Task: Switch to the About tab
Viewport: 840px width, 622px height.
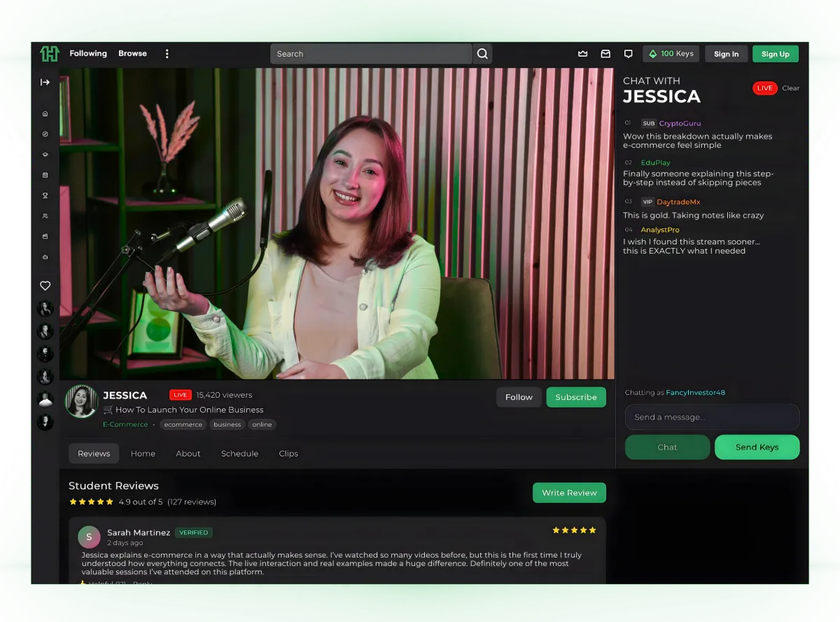Action: [x=188, y=454]
